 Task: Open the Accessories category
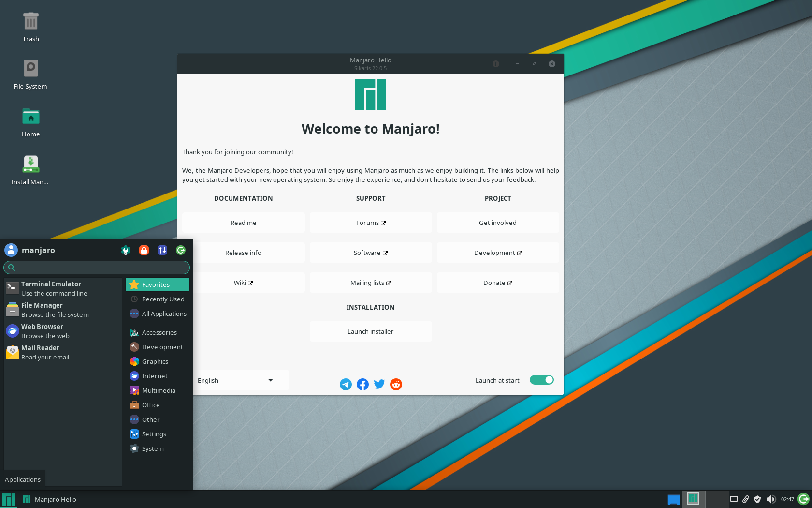158,332
